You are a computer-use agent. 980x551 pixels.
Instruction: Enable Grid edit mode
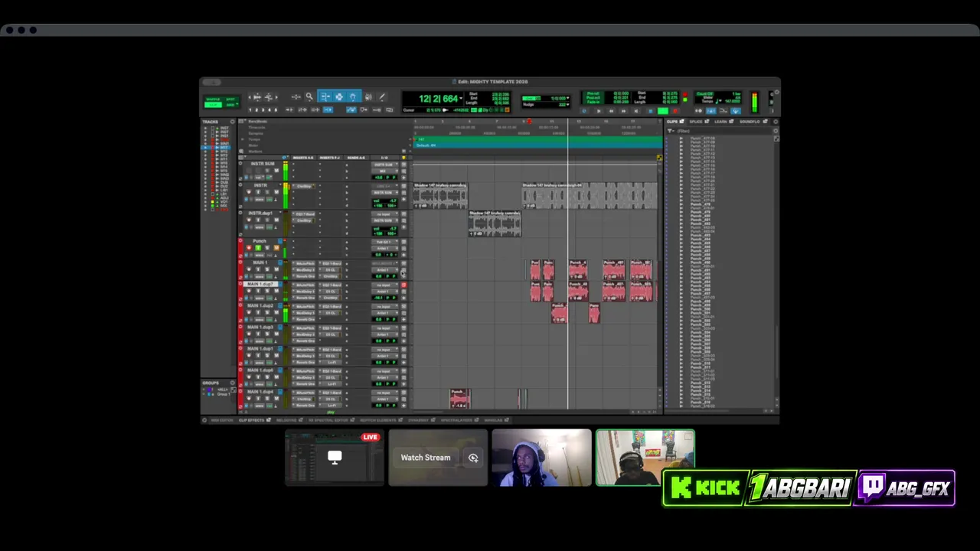coord(229,105)
